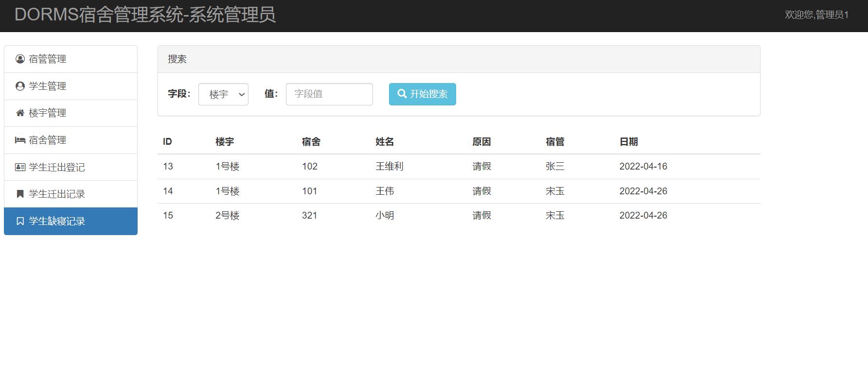868x392 pixels.
Task: Click the magnifier icon on 开始搜索 button
Action: [x=402, y=93]
